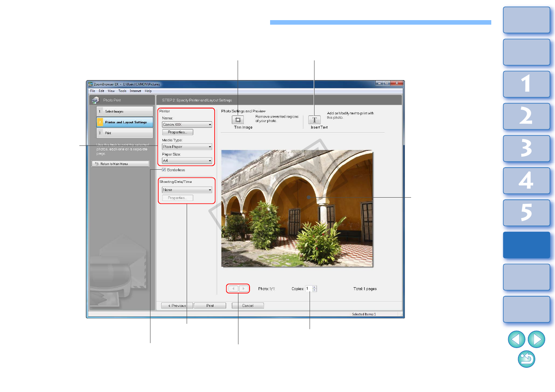Select step 2 Printer and Layout Settings
555x392 pixels.
coord(125,122)
